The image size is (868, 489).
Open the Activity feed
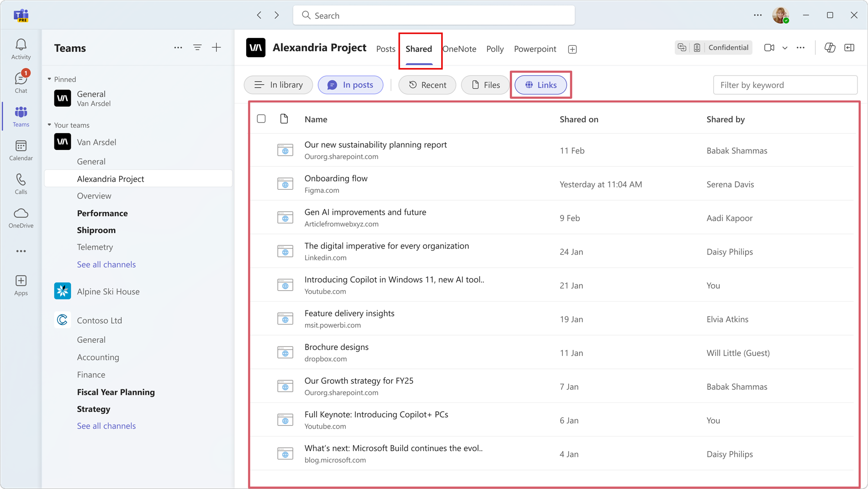[x=21, y=49]
